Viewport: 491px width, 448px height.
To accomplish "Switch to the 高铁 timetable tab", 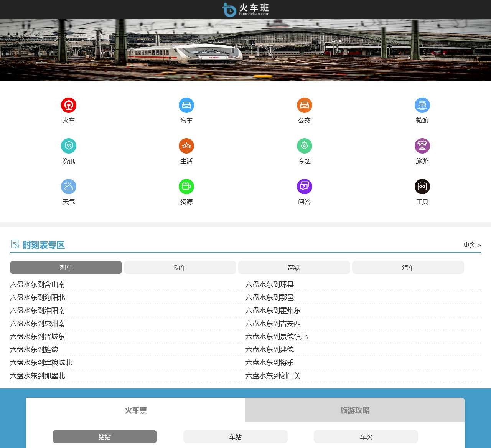I will (x=294, y=268).
